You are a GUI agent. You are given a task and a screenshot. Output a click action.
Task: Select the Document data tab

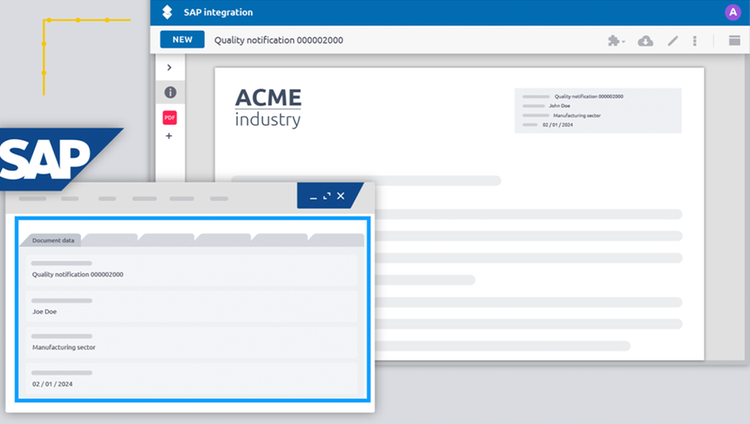point(53,240)
